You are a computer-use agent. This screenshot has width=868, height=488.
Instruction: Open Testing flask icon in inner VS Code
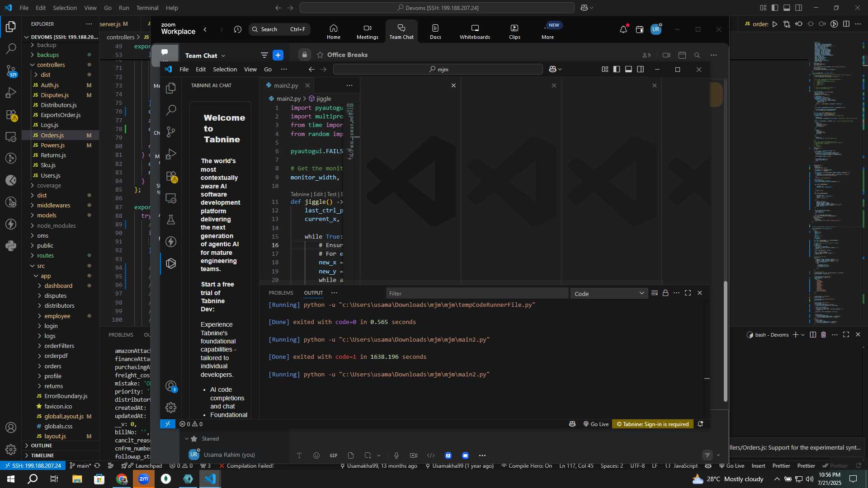(x=171, y=220)
